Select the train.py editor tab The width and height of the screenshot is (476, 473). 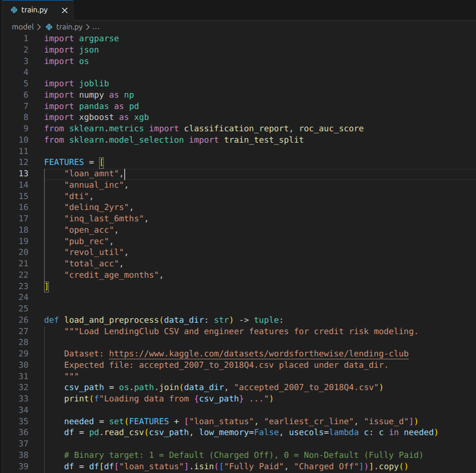pyautogui.click(x=37, y=10)
